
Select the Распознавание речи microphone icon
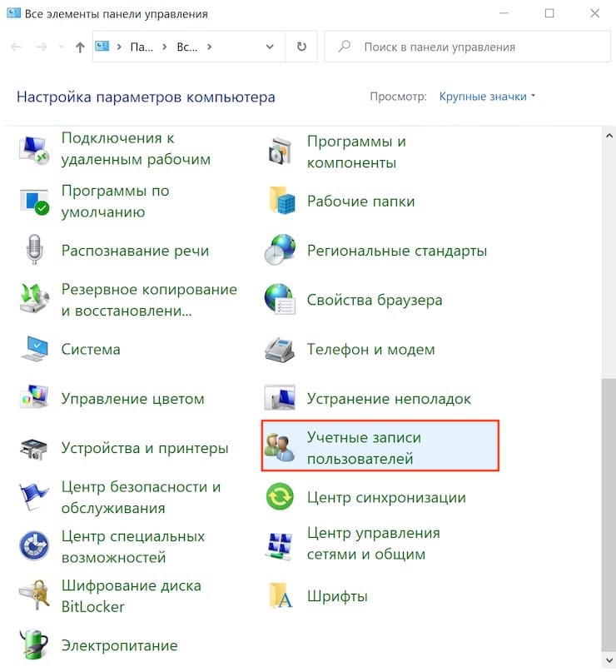click(34, 249)
